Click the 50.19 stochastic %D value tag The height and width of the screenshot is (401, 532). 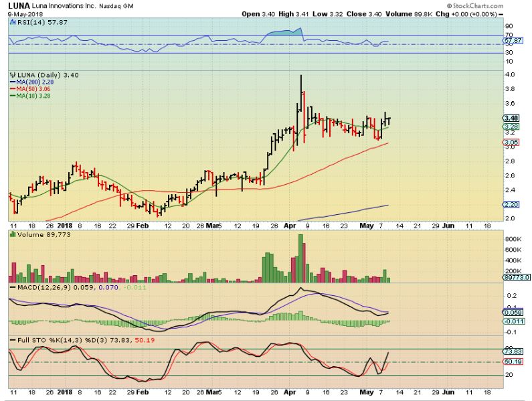pos(513,362)
